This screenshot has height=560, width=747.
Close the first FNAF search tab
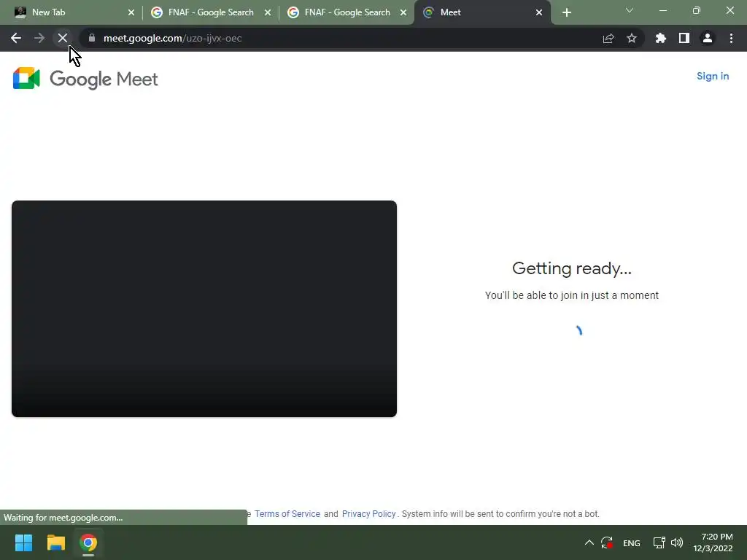click(268, 12)
